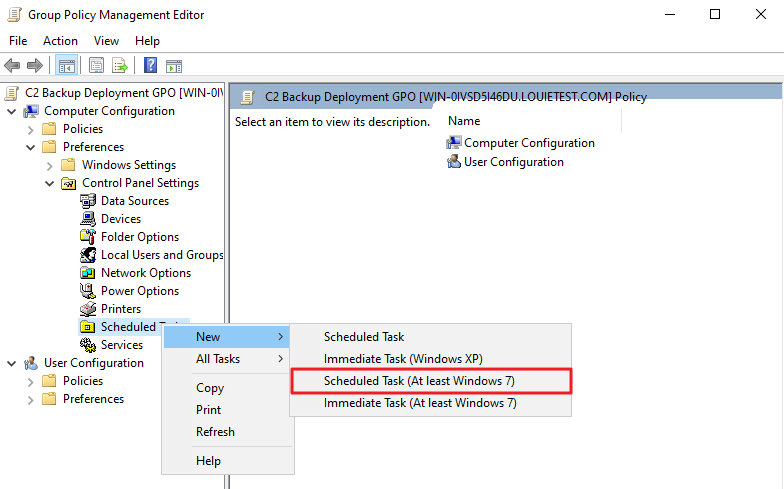
Task: Click the Computer Configuration icon in the tree
Action: 31,111
